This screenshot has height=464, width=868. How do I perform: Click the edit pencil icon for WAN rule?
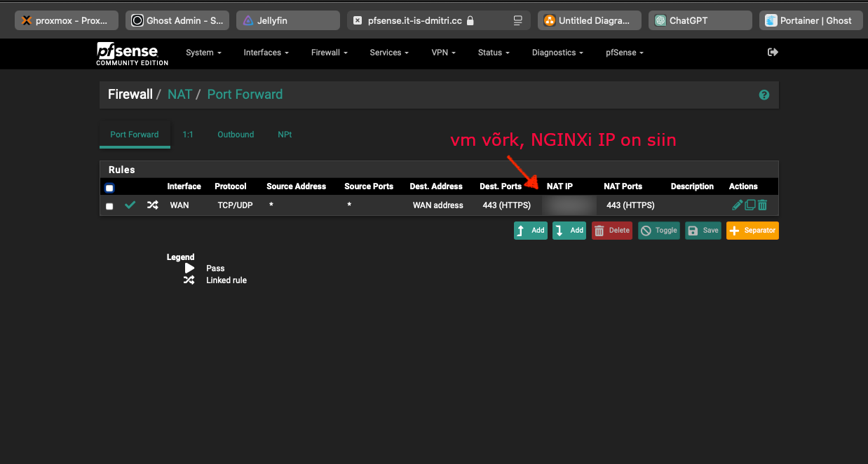[x=737, y=205]
